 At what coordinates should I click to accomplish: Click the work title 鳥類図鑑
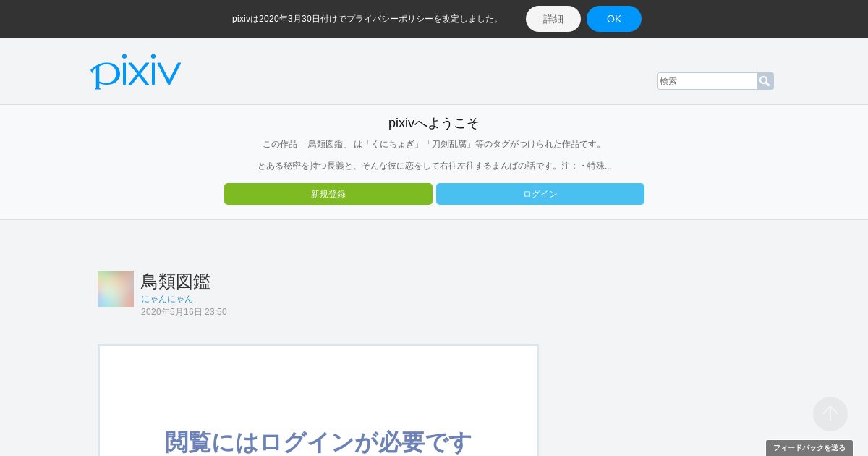tap(176, 282)
